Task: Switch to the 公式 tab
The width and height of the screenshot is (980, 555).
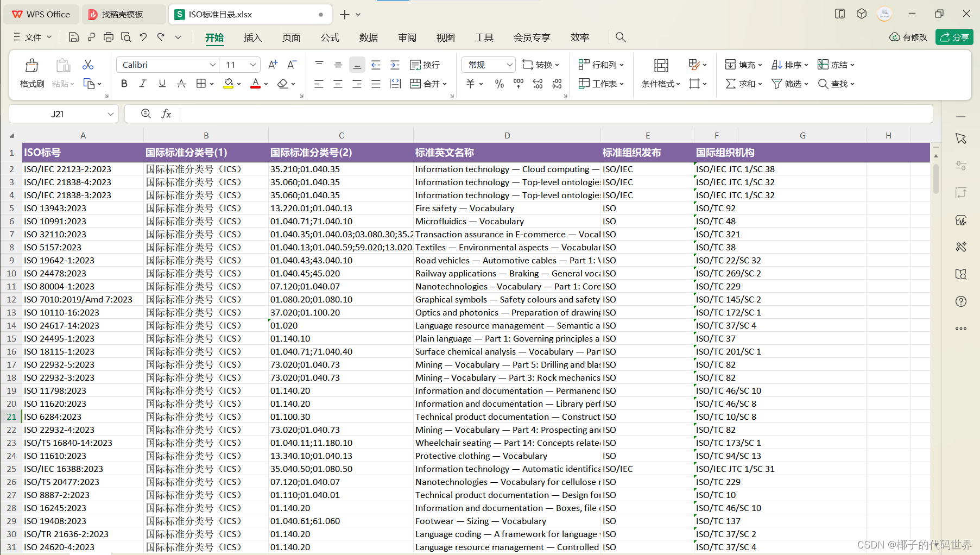Action: (330, 37)
